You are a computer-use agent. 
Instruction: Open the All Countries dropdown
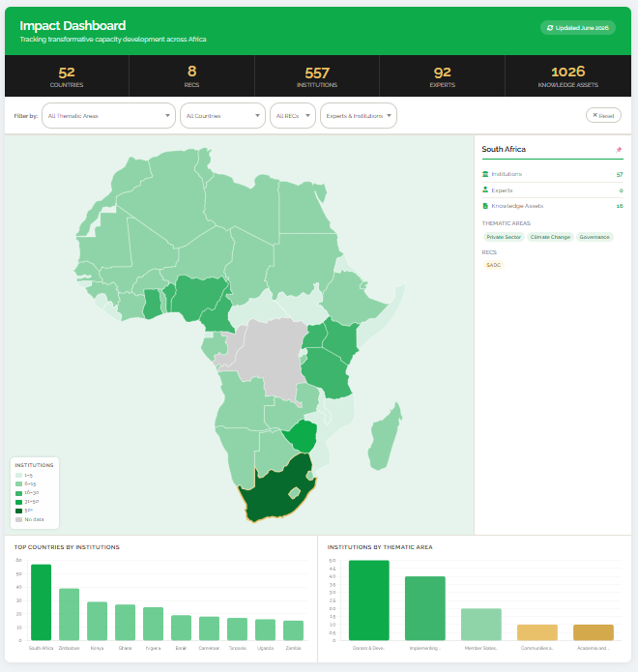pos(222,115)
